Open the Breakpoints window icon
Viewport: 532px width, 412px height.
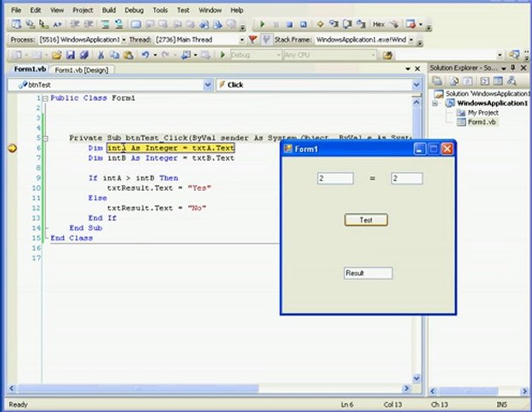point(411,24)
